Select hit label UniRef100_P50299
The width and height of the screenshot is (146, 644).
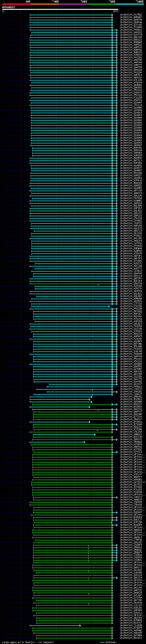(131, 308)
